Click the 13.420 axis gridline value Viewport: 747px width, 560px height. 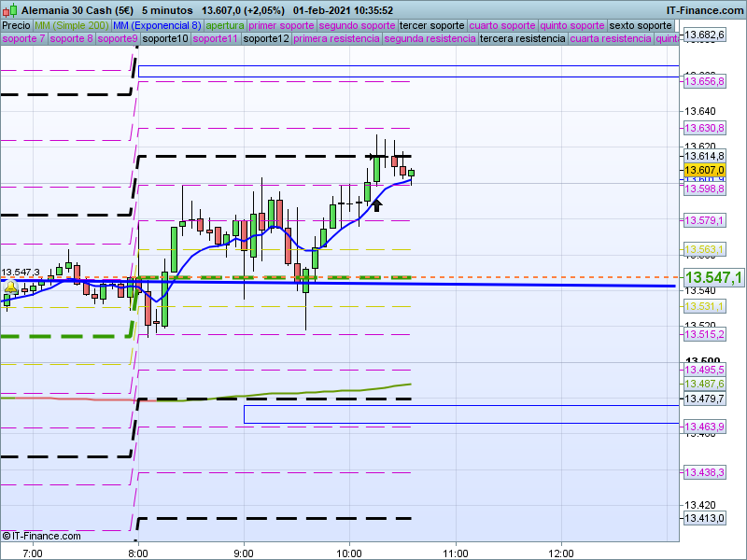(x=699, y=505)
